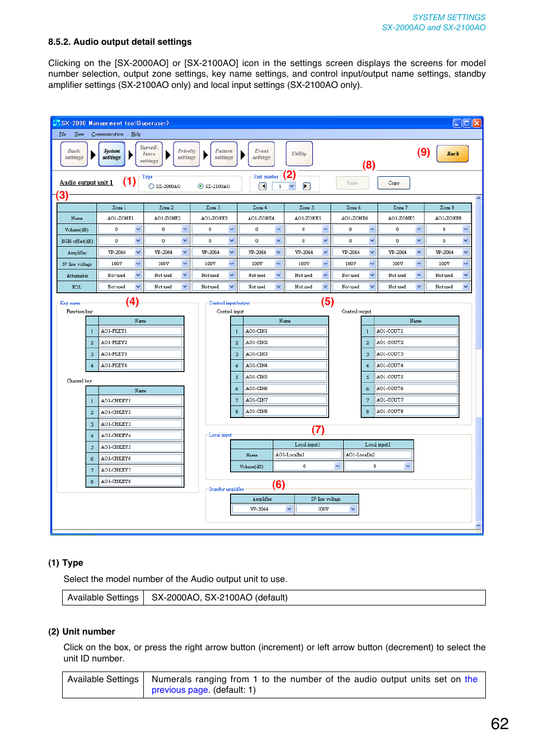The image size is (534, 756).
Task: Follow the "the previous page" link
Action: pos(315,684)
